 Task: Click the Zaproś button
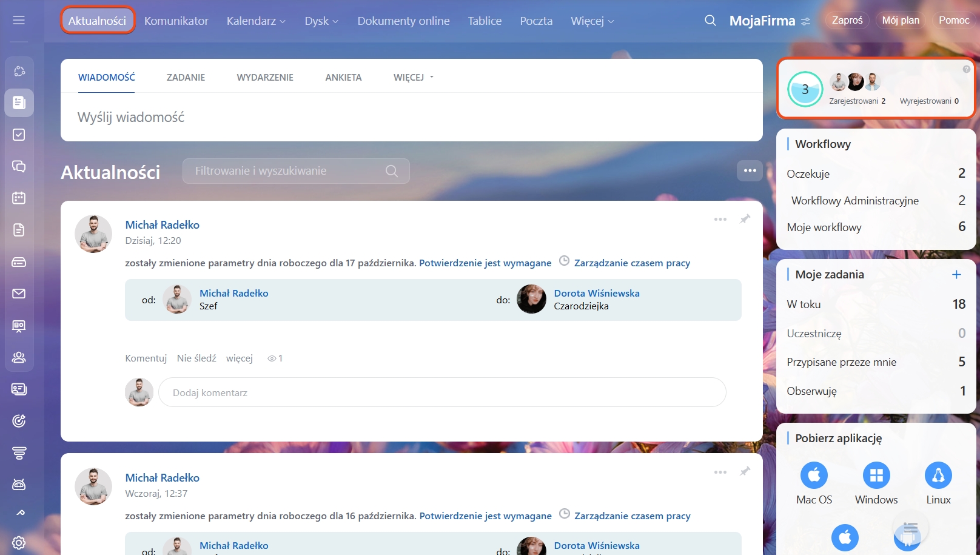(x=847, y=21)
